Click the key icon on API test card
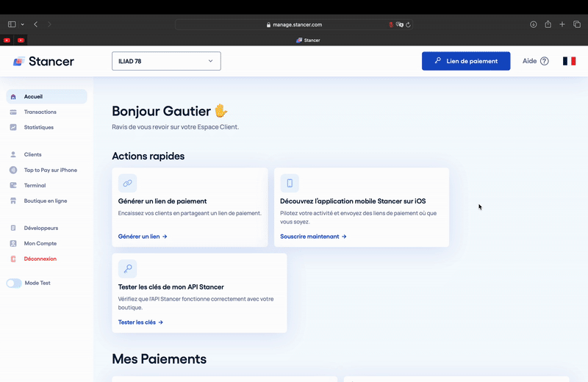The image size is (588, 382). pyautogui.click(x=127, y=269)
